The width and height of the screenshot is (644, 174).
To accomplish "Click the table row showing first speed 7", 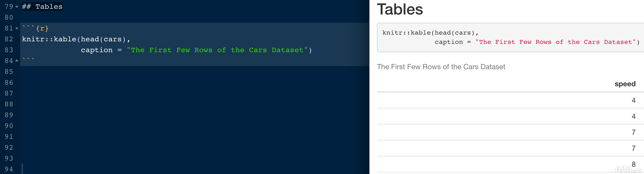I will click(x=511, y=132).
